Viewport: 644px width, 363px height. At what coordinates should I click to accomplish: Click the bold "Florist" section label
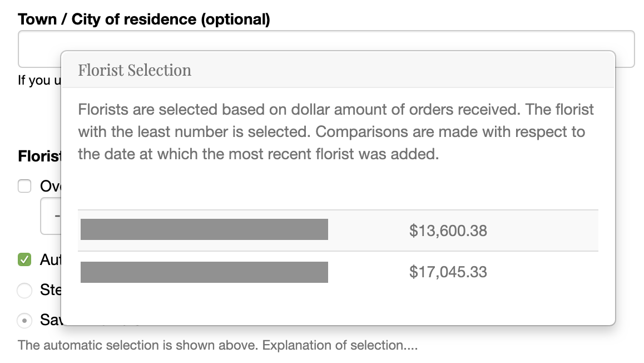[39, 156]
